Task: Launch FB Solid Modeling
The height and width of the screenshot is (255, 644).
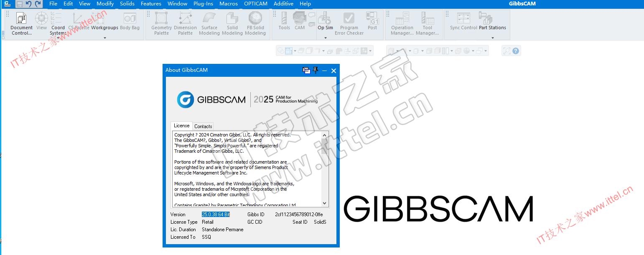Action: (255, 24)
